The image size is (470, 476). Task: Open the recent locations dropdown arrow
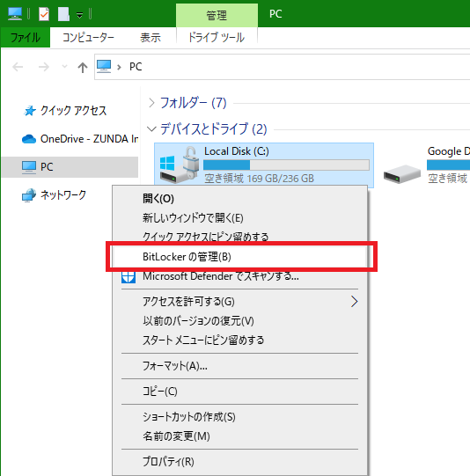coord(64,66)
